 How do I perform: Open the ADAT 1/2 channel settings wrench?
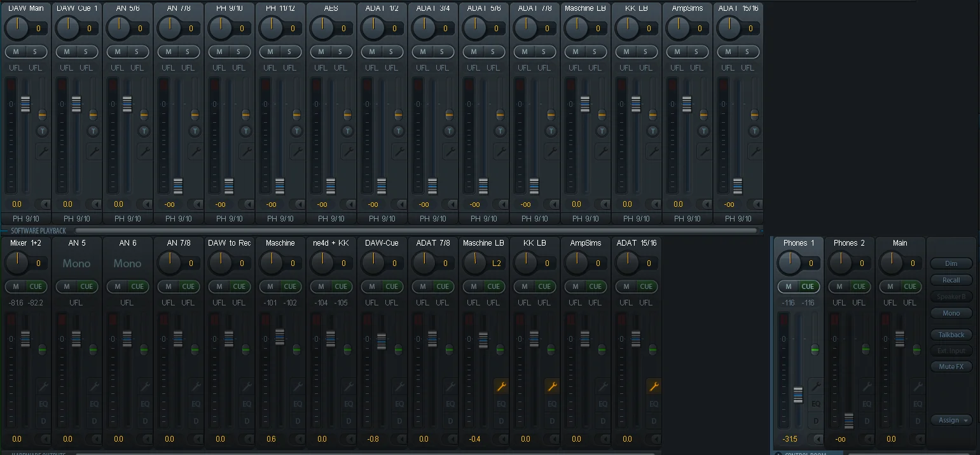pyautogui.click(x=399, y=151)
